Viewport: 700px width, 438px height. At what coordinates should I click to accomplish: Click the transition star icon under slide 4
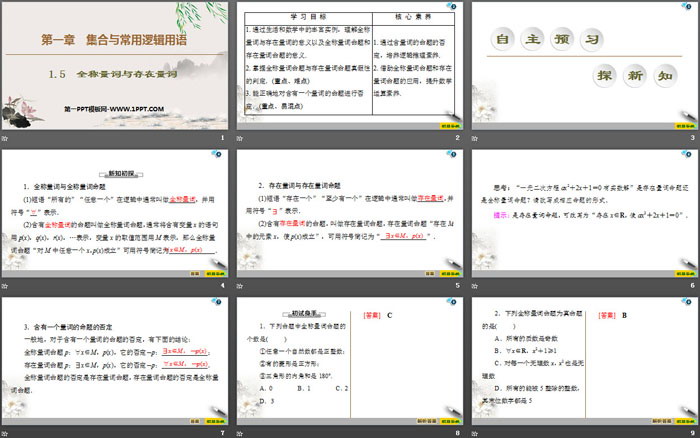[x=6, y=285]
